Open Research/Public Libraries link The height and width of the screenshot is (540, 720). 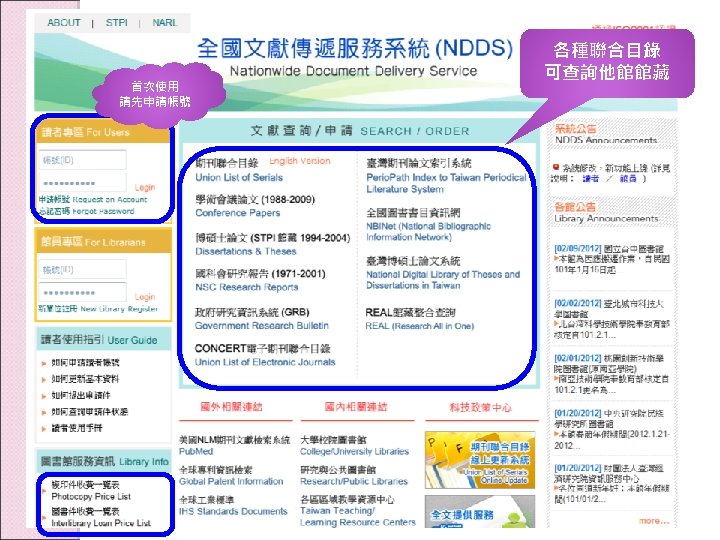tap(354, 481)
